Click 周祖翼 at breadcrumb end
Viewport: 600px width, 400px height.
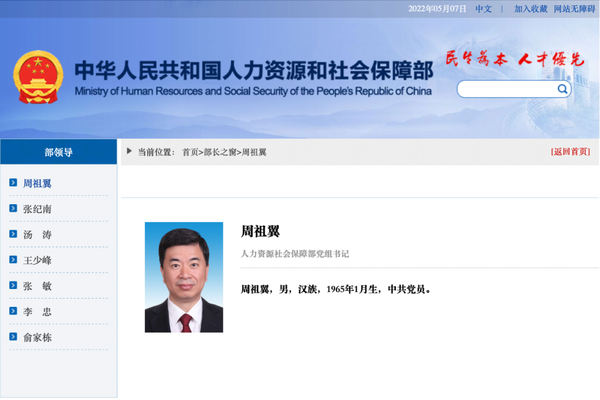pyautogui.click(x=254, y=152)
